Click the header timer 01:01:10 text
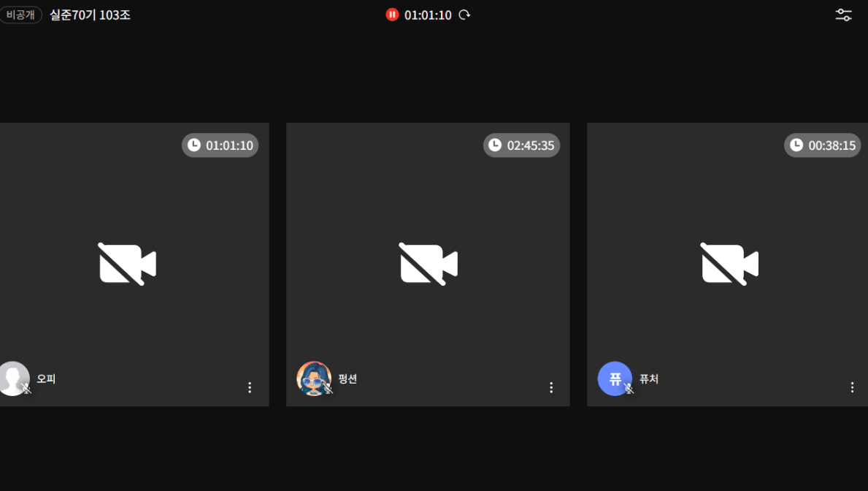Image resolution: width=868 pixels, height=491 pixels. [428, 15]
